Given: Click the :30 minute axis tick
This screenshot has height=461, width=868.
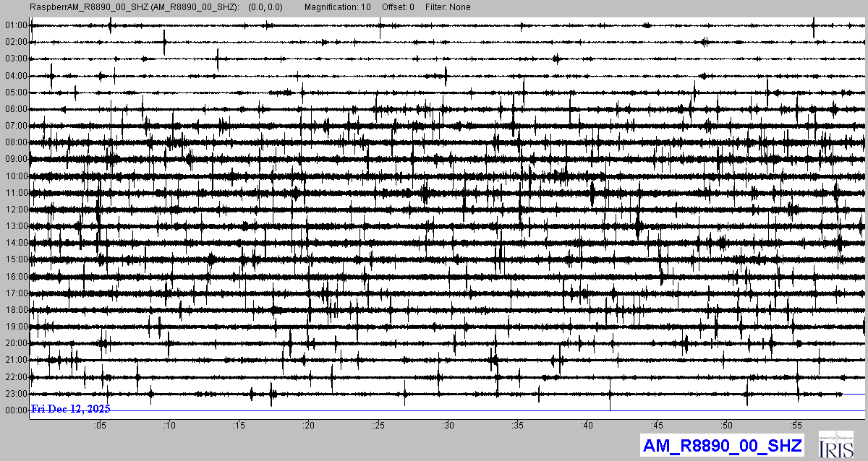Looking at the screenshot, I should coord(448,425).
